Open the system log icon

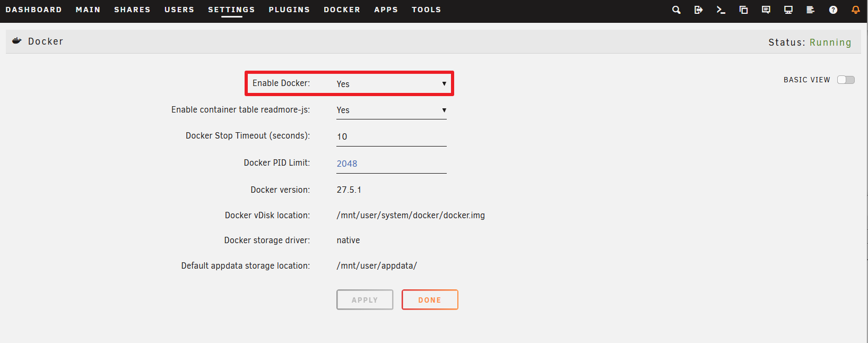pos(810,10)
